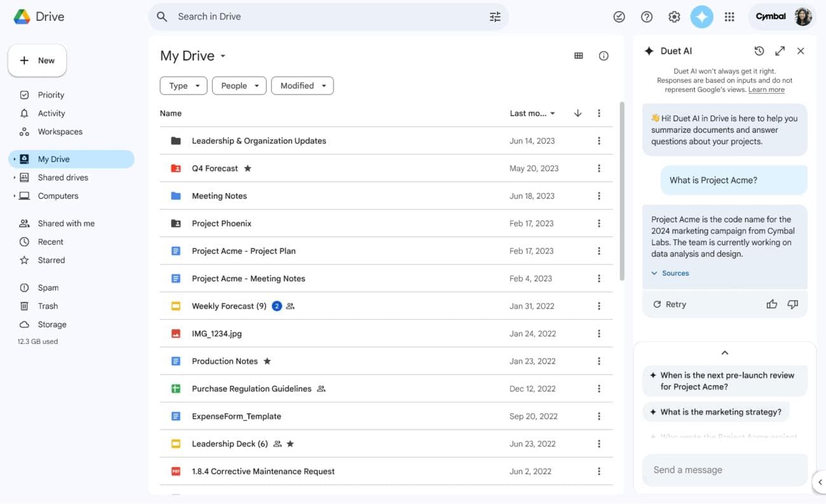Open the Duet AI spark icon in toolbar
826x504 pixels.
[x=701, y=17]
